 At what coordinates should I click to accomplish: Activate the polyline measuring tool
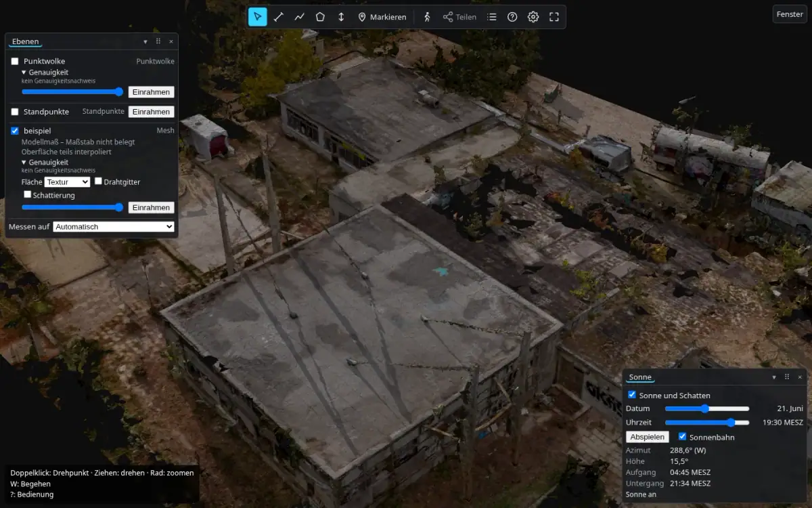click(x=300, y=17)
